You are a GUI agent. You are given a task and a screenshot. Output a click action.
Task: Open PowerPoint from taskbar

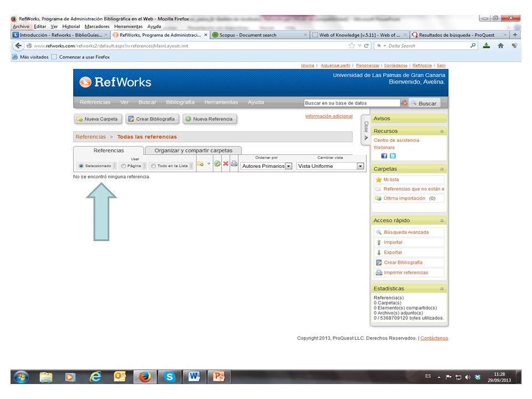tap(219, 377)
